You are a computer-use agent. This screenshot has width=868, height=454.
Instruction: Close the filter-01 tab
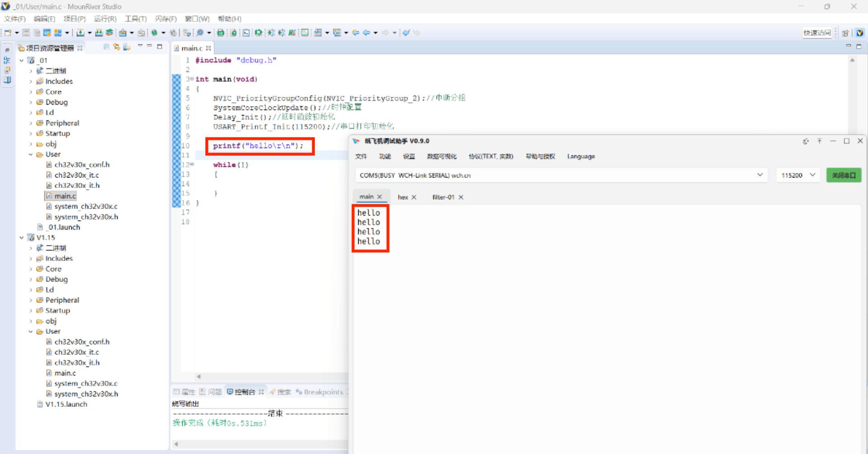click(461, 197)
